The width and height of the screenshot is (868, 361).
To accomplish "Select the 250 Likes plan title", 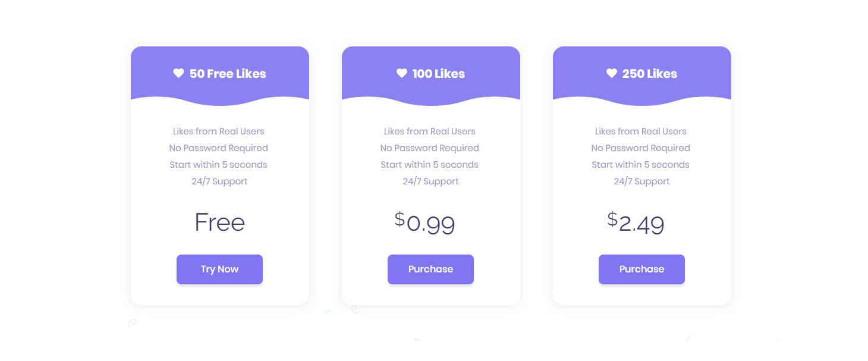I will coord(650,74).
